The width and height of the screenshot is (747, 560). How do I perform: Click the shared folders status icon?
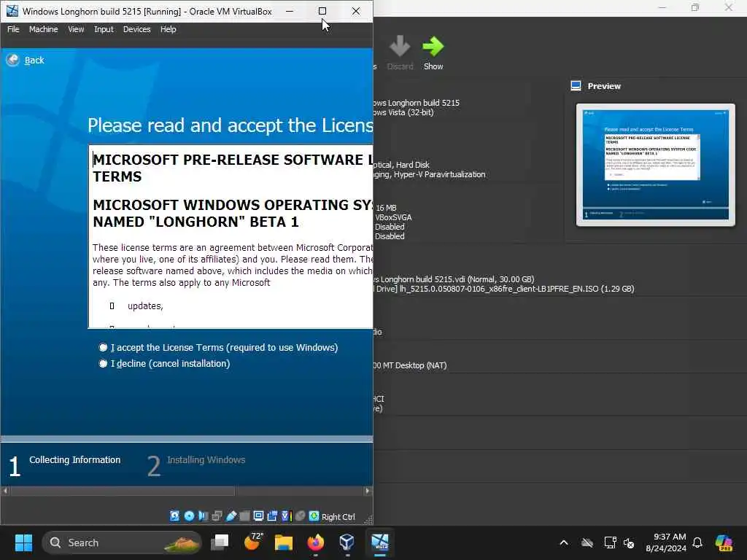coord(245,516)
